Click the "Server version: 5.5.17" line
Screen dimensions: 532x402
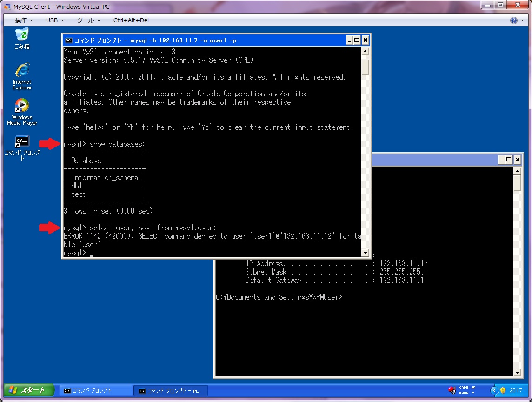point(159,60)
